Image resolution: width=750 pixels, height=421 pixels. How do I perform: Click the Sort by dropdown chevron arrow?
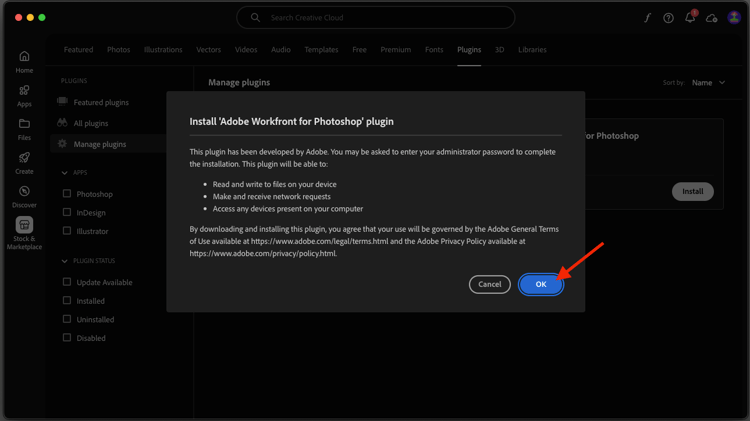[722, 83]
